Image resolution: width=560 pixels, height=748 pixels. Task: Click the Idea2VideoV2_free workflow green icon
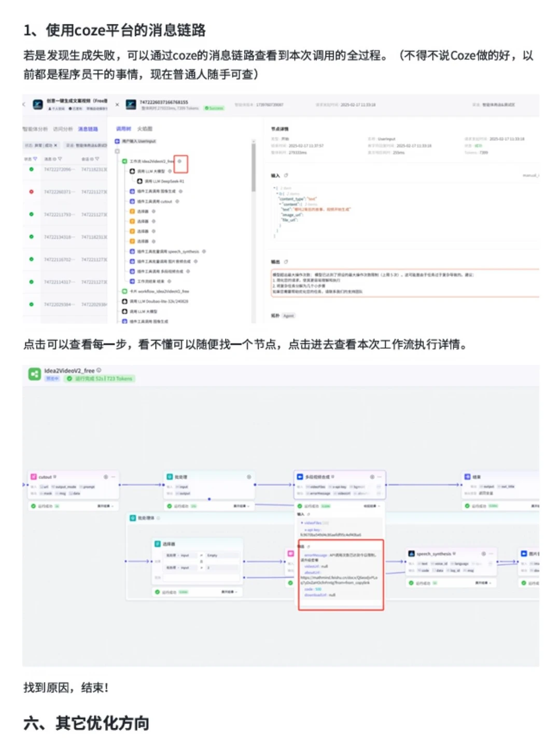point(34,374)
